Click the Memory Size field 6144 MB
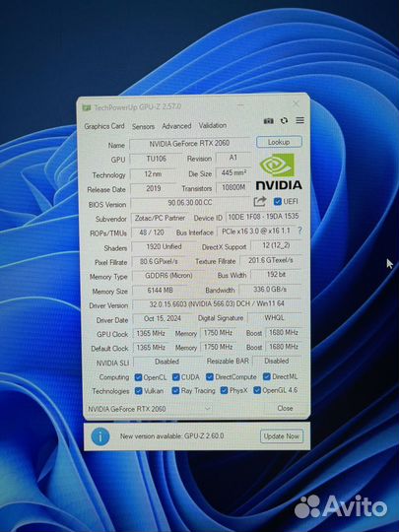Viewport: 399px width, 532px height. (x=161, y=291)
